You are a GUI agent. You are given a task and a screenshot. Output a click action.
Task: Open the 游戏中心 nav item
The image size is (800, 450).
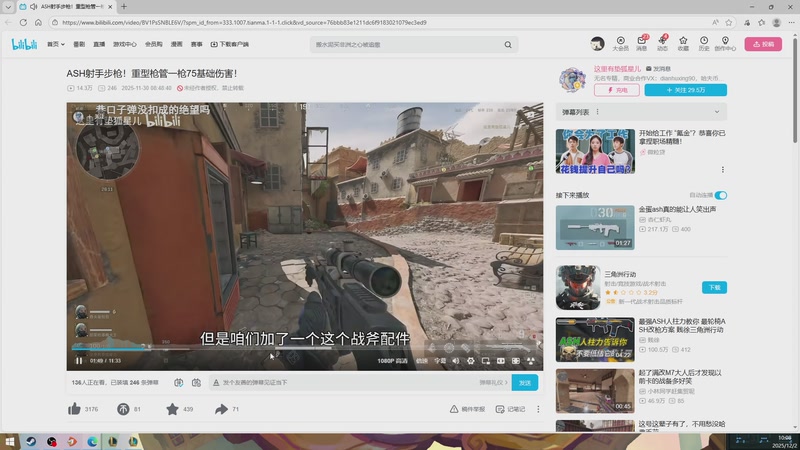124,44
